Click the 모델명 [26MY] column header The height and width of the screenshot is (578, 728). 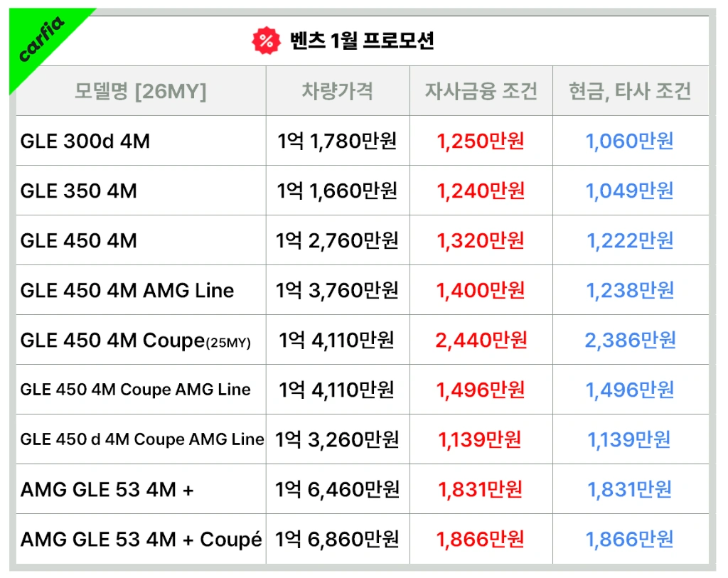[x=141, y=91]
